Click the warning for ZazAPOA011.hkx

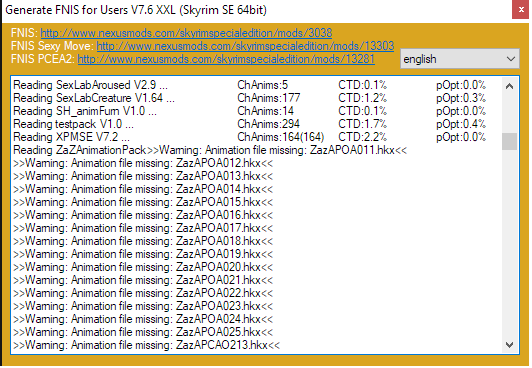coord(283,150)
